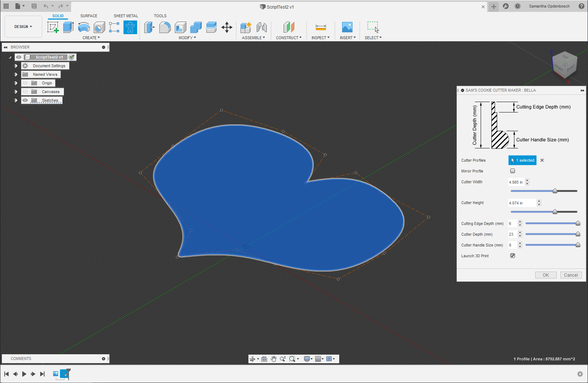Select the Fillet tool
The height and width of the screenshot is (383, 588).
click(165, 27)
